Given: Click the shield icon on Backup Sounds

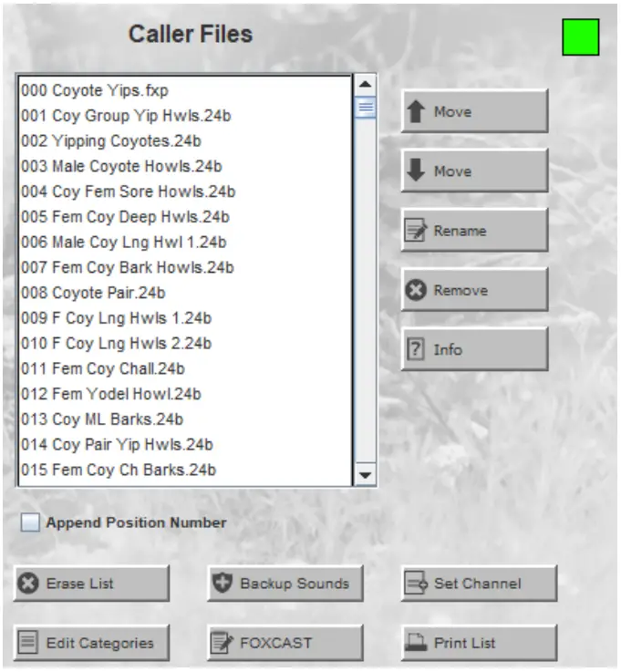Looking at the screenshot, I should pyautogui.click(x=223, y=584).
